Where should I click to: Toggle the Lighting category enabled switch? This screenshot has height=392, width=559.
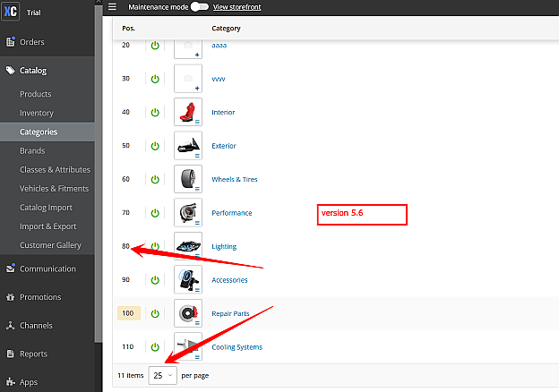click(x=155, y=246)
